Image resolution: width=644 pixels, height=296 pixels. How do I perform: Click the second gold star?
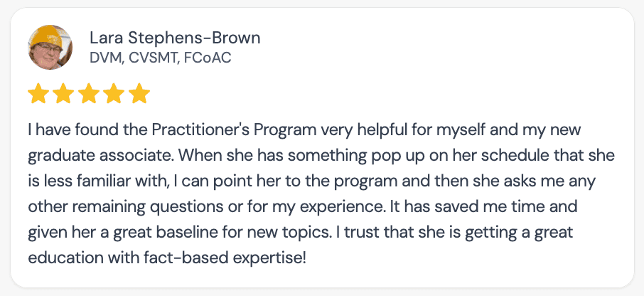63,93
